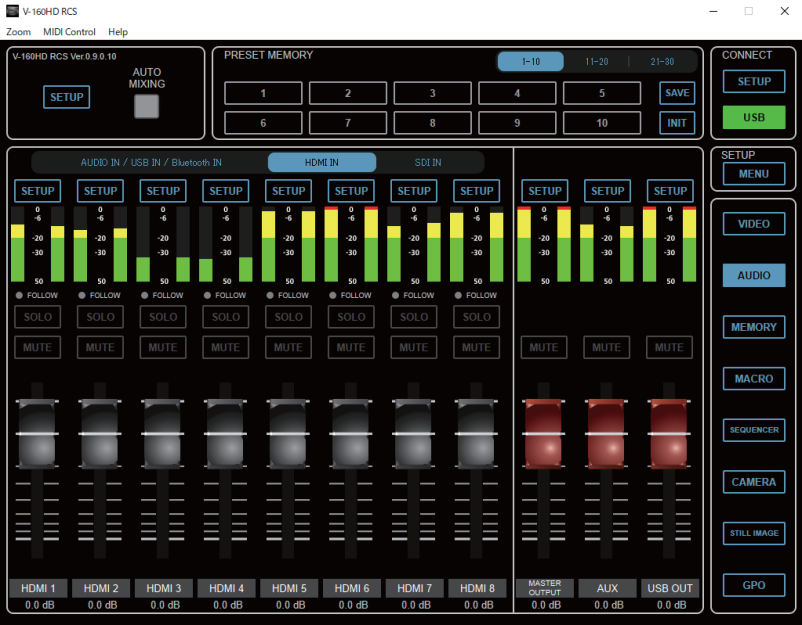802x625 pixels.
Task: Open the SEQUENCER panel
Action: (754, 430)
